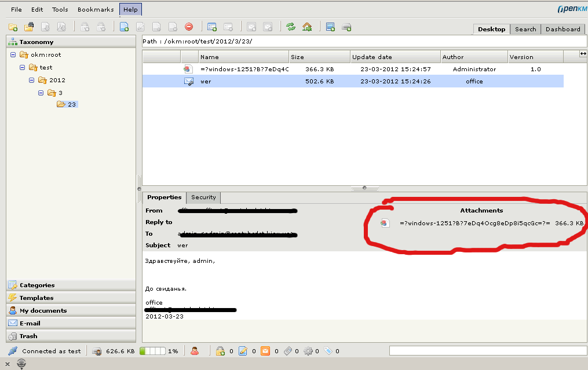Switch to the Dashboard tab
Image resolution: width=588 pixels, height=370 pixels.
563,29
